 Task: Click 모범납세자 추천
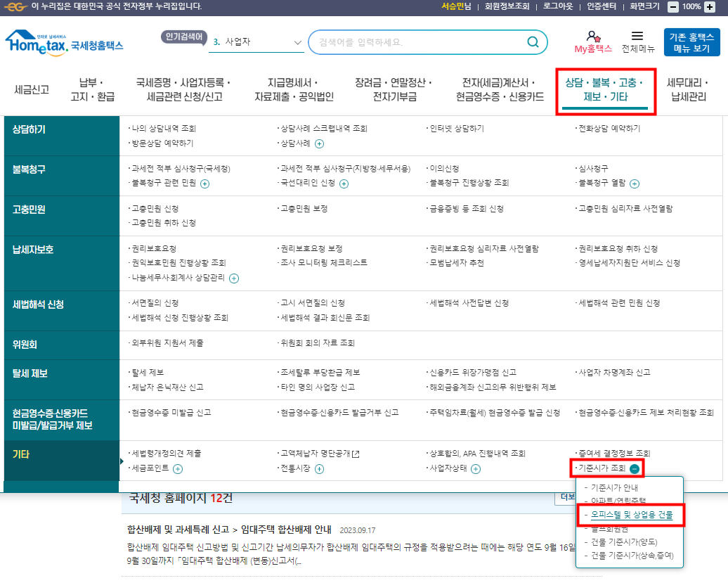(x=457, y=263)
